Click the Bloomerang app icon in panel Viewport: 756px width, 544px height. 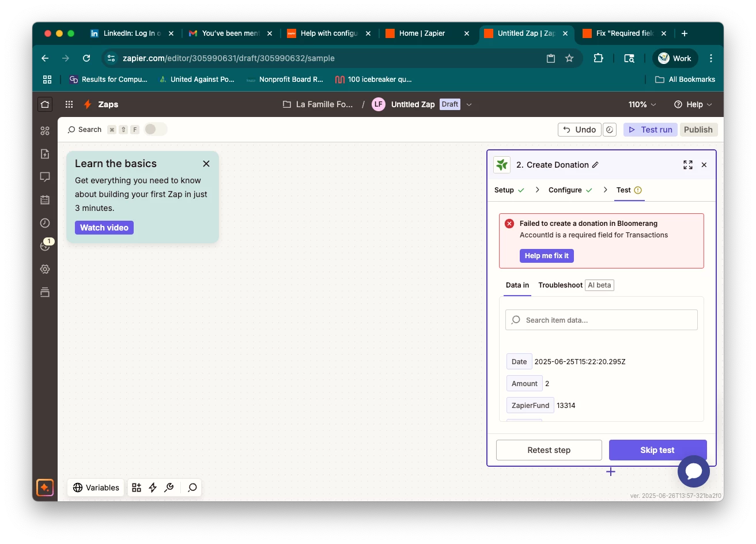coord(502,165)
